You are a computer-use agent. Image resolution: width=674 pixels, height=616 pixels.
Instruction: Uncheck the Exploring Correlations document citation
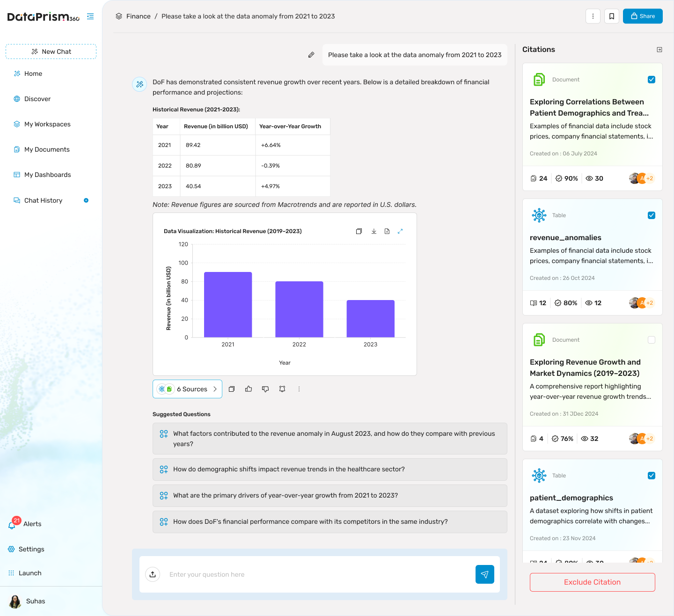(652, 80)
